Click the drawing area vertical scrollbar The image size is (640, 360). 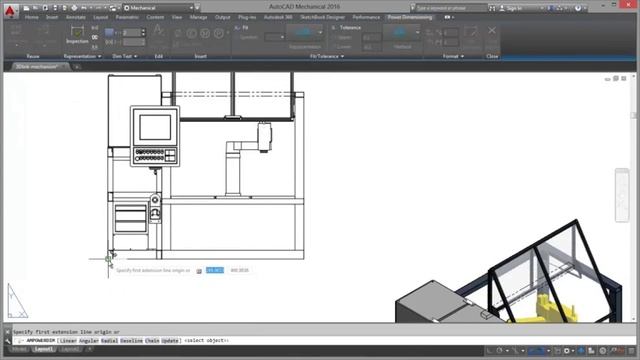[633, 198]
